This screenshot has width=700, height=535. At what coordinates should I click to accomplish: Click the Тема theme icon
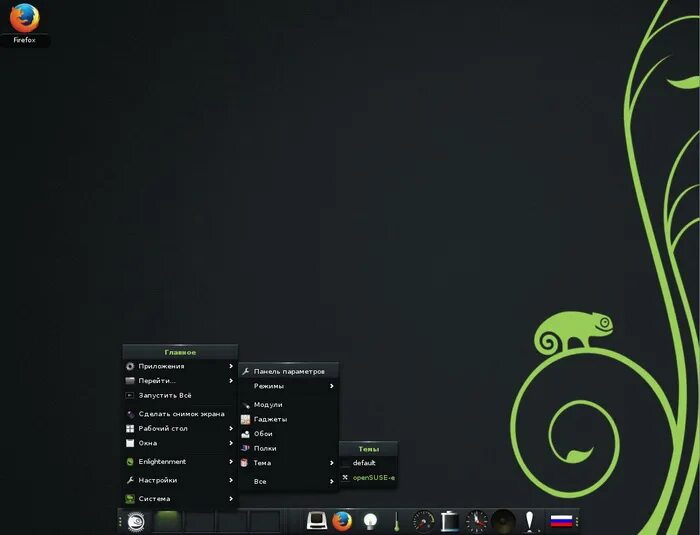coord(244,463)
